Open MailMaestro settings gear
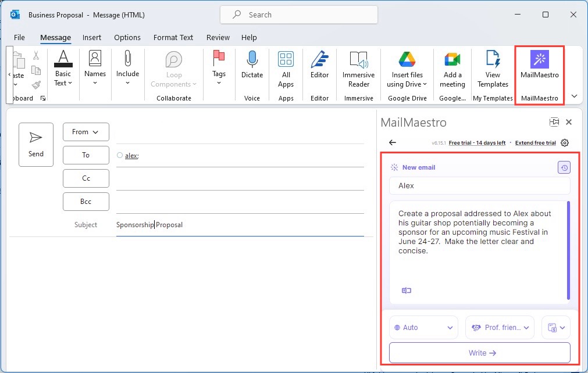Image resolution: width=588 pixels, height=373 pixels. tap(565, 143)
